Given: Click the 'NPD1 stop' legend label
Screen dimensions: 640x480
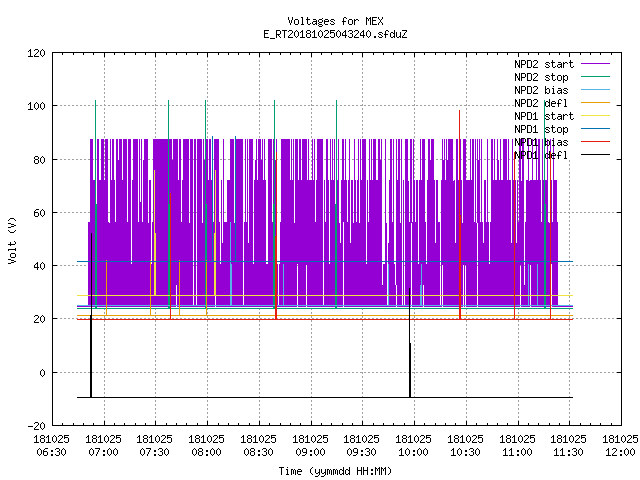Looking at the screenshot, I should 541,129.
